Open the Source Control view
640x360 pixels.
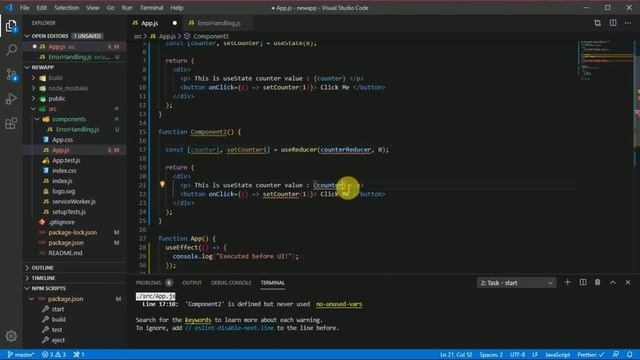tap(11, 74)
